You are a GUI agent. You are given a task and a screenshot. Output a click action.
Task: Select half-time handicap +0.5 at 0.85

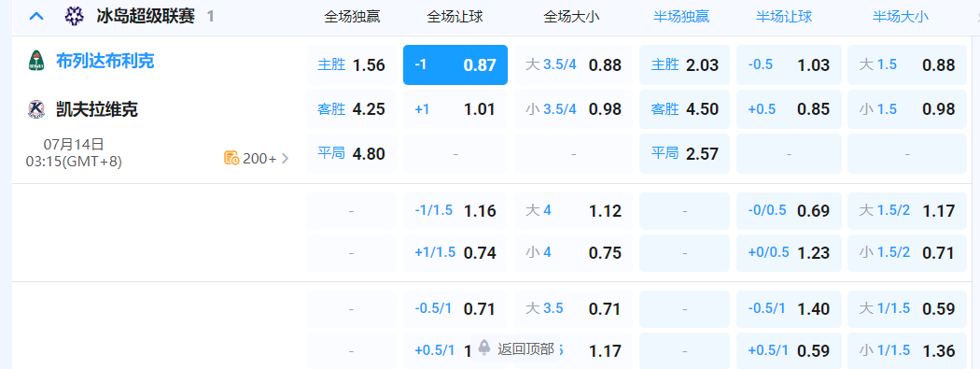pyautogui.click(x=789, y=109)
